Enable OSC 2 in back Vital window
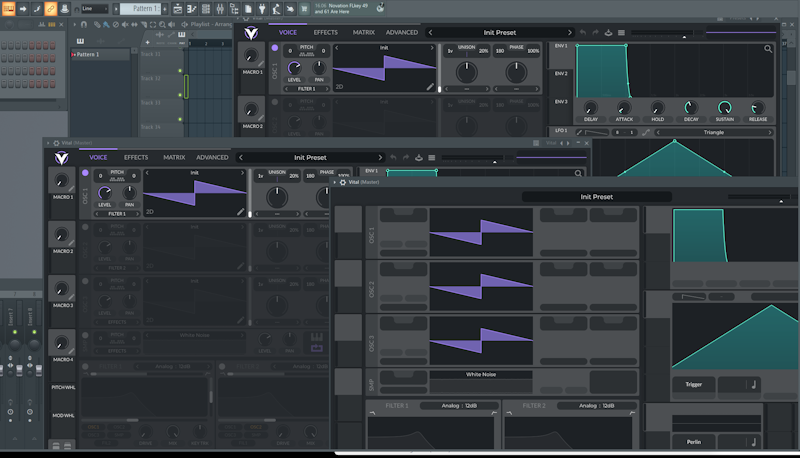 point(274,102)
